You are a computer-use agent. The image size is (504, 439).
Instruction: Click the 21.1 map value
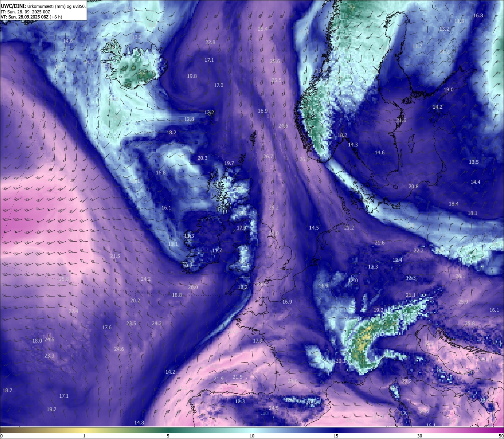pos(411,295)
